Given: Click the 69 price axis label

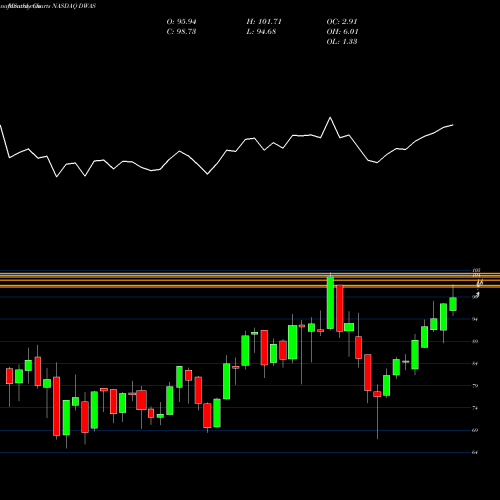Looking at the screenshot, I should pyautogui.click(x=475, y=430).
